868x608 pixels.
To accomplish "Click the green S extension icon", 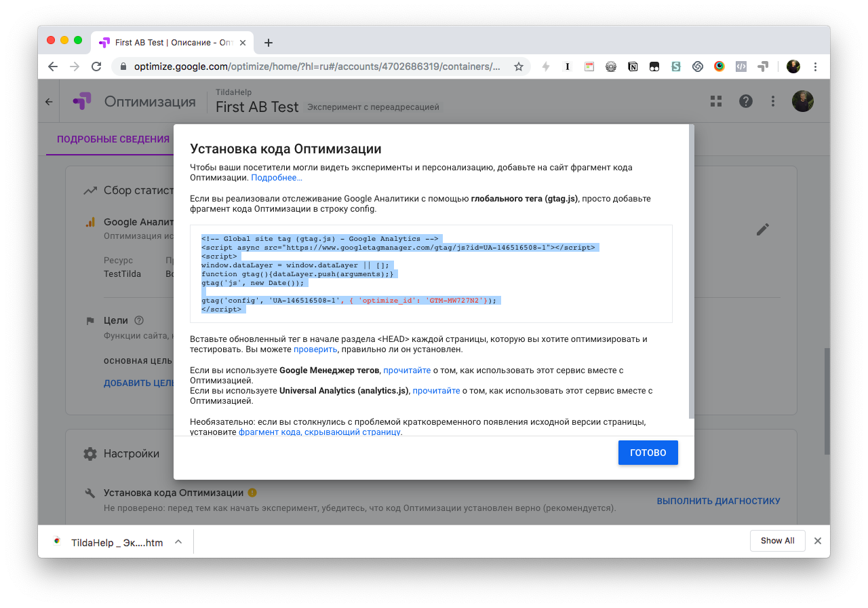I will tap(676, 66).
